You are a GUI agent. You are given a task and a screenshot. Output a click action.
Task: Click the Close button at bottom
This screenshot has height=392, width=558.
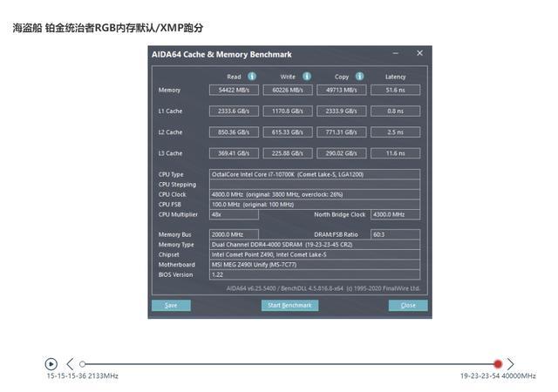pos(408,305)
